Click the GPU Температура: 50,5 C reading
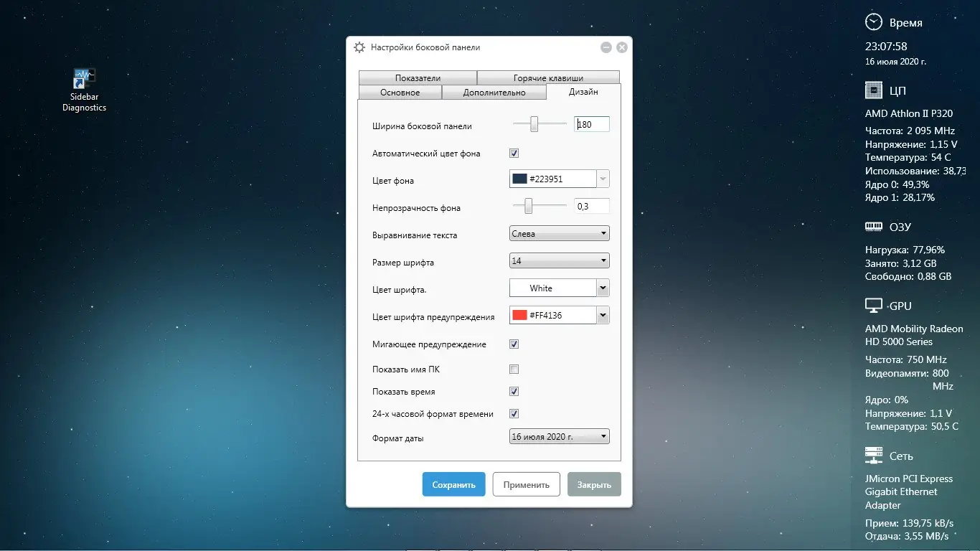This screenshot has width=980, height=551. [912, 426]
